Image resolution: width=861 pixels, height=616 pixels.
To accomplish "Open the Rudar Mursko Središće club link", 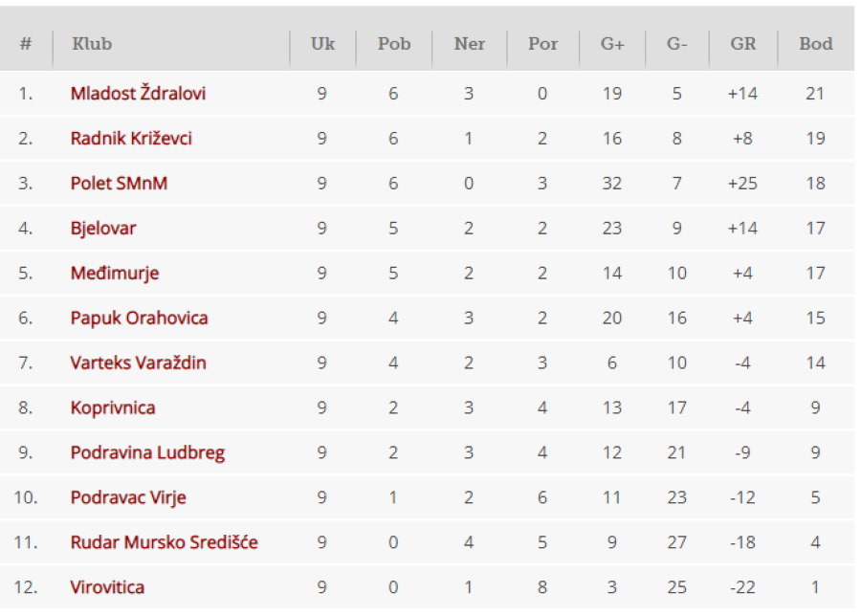I will [x=165, y=542].
